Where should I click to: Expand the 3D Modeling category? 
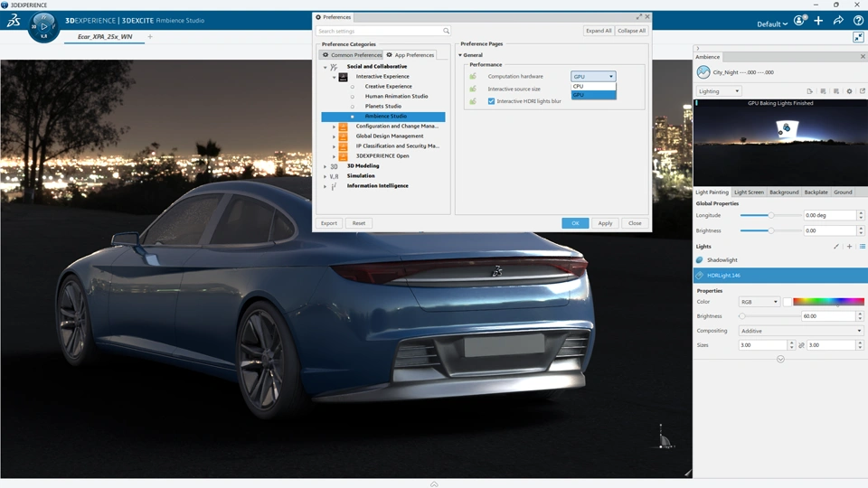(x=325, y=166)
